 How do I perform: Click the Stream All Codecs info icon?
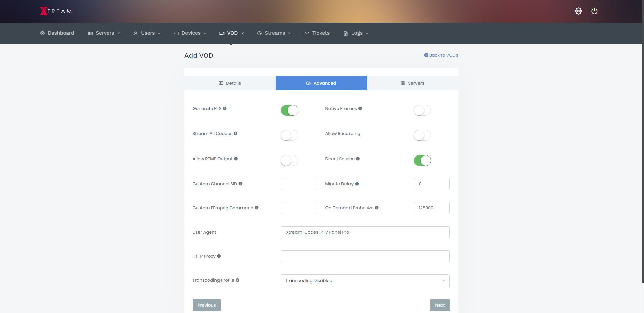[x=235, y=133]
